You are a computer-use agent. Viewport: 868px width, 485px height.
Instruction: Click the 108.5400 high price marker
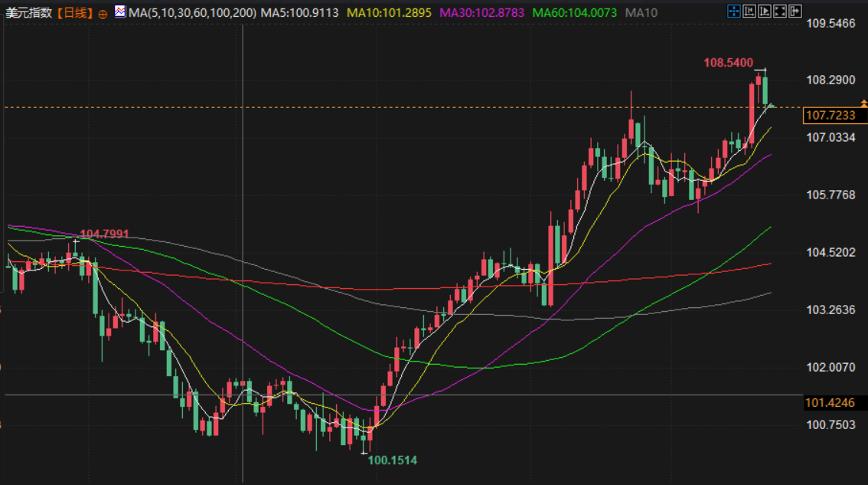(x=728, y=63)
